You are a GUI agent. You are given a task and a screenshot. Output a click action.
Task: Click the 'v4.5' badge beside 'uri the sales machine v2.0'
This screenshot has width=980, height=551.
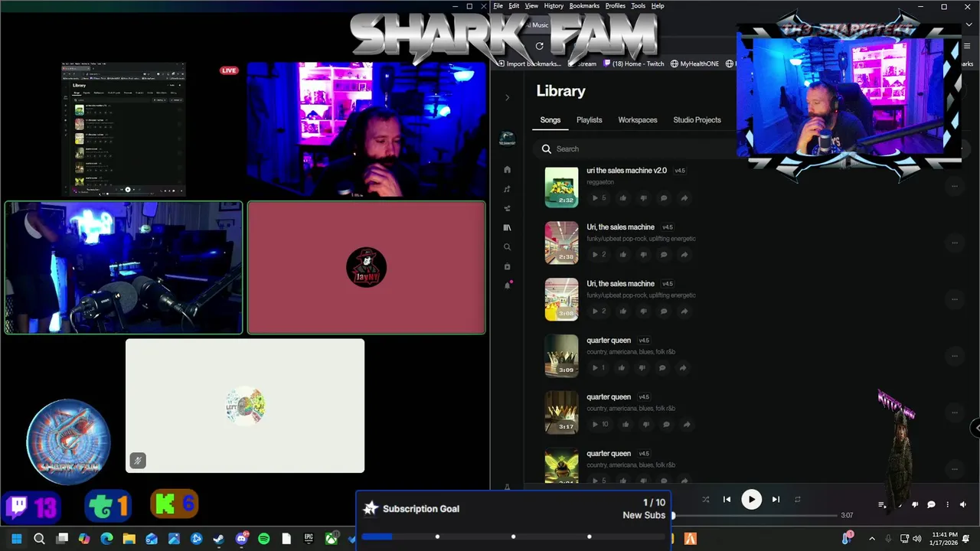point(680,171)
